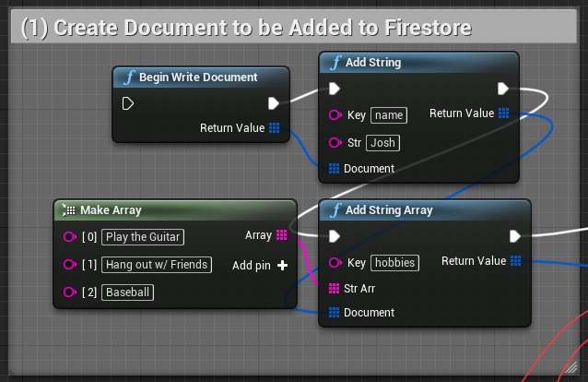This screenshot has height=382, width=588.
Task: Select the Make Array node title
Action: [111, 210]
